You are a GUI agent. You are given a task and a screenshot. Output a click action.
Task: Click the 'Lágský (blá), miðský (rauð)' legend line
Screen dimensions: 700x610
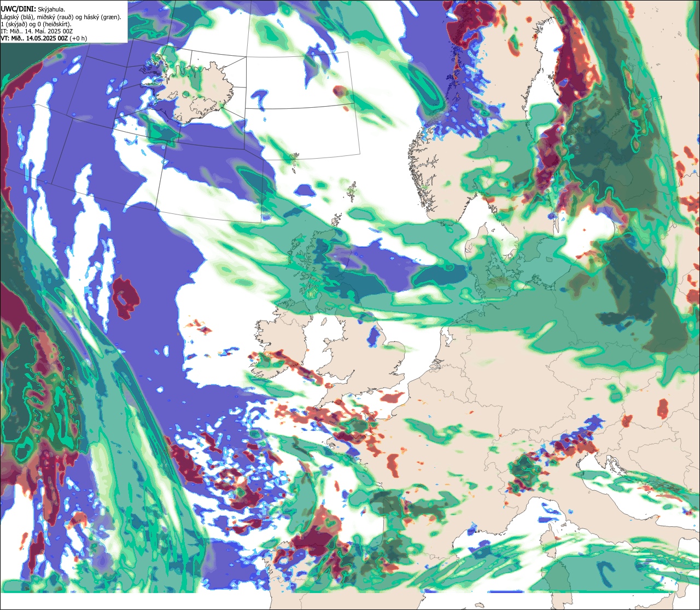61,16
